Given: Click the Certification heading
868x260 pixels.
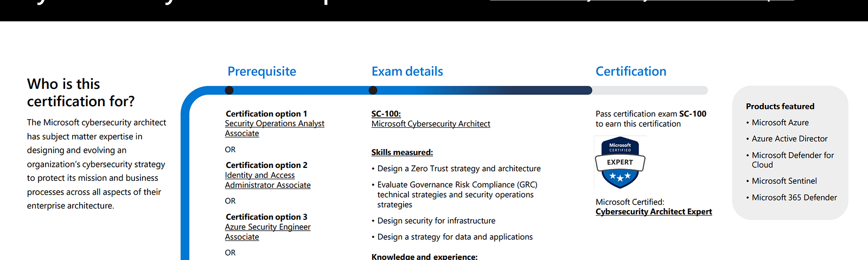Looking at the screenshot, I should coord(631,71).
